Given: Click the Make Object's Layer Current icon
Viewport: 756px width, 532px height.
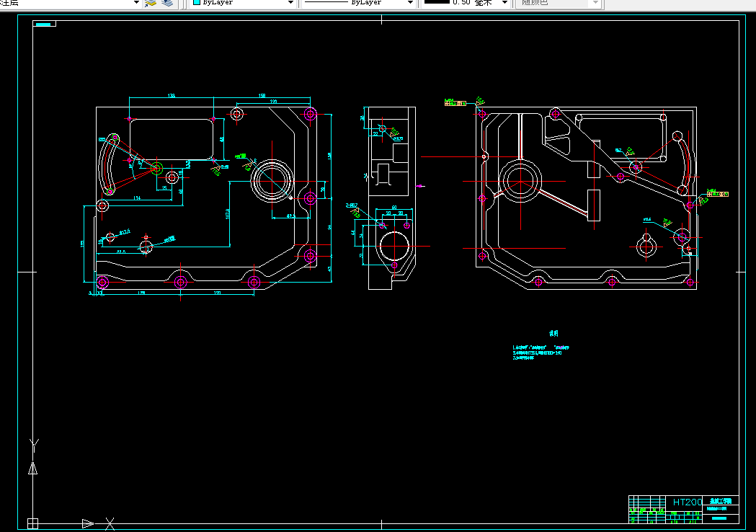Looking at the screenshot, I should (151, 3).
